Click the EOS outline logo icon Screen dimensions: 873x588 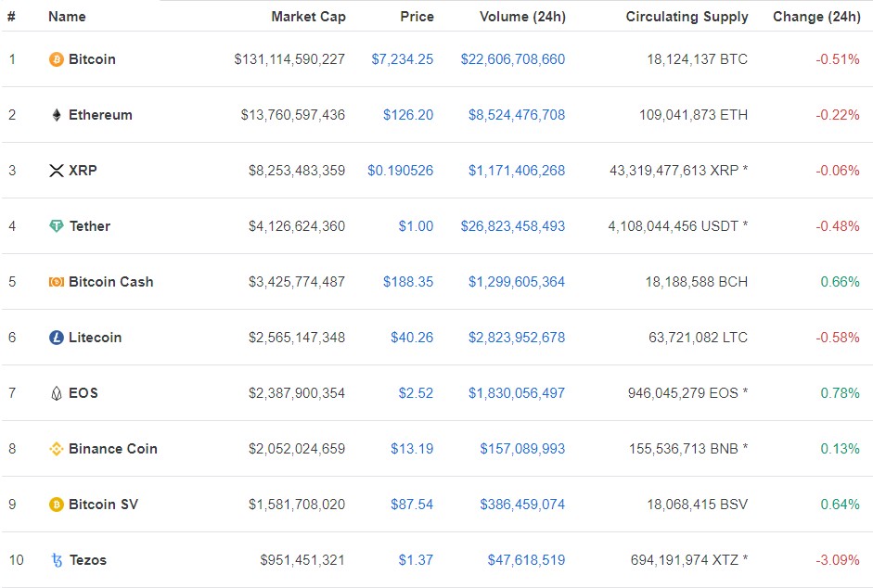point(57,393)
